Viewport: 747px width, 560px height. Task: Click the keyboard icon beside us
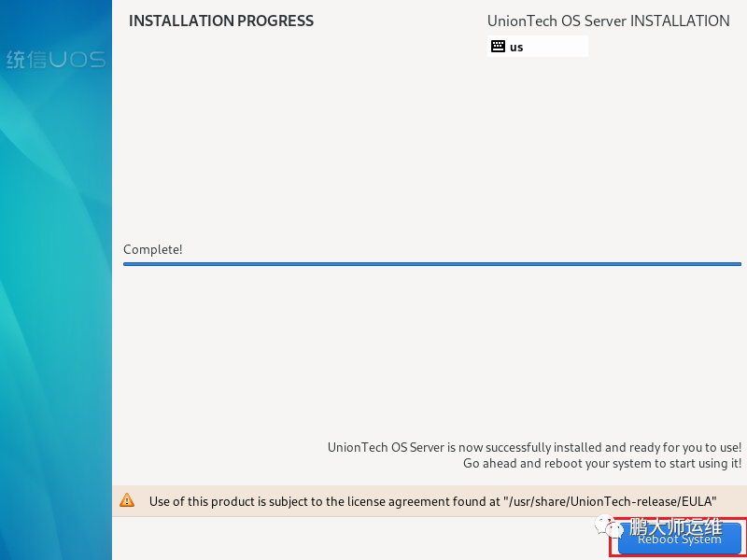498,46
